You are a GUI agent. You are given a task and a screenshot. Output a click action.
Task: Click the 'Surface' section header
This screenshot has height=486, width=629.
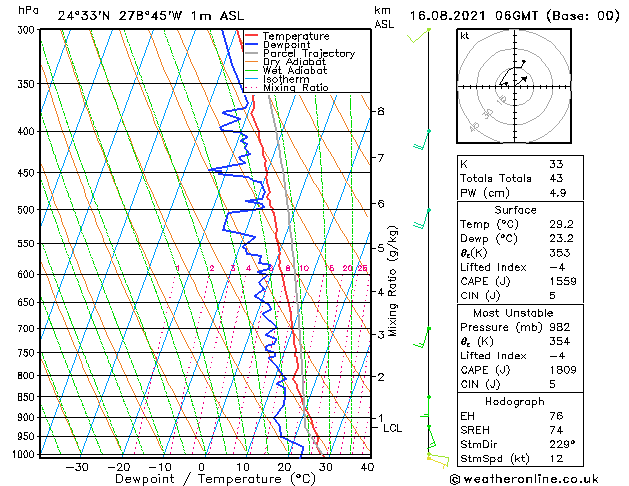coord(515,210)
